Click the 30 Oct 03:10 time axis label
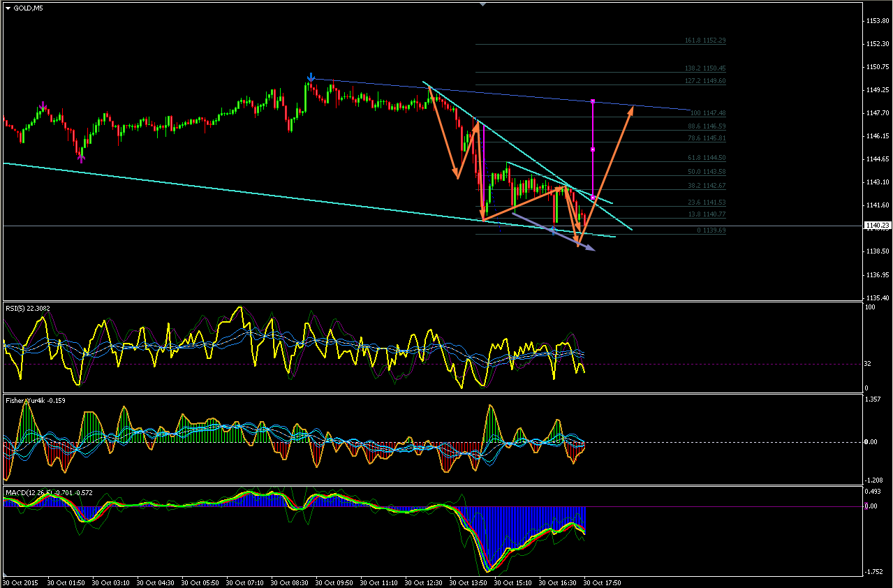 (x=112, y=582)
